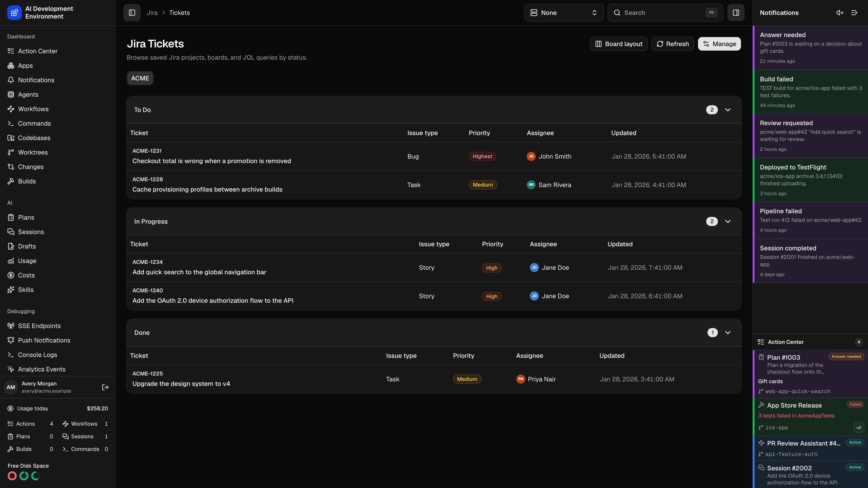Viewport: 868px width, 488px height.
Task: Click the sign out icon beside Avery Morgan
Action: pyautogui.click(x=105, y=387)
